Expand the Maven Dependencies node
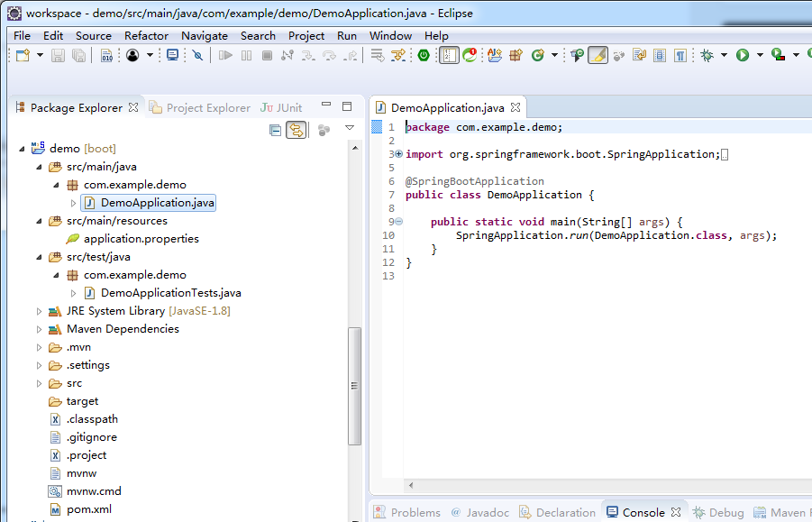The height and width of the screenshot is (522, 812). pos(39,329)
